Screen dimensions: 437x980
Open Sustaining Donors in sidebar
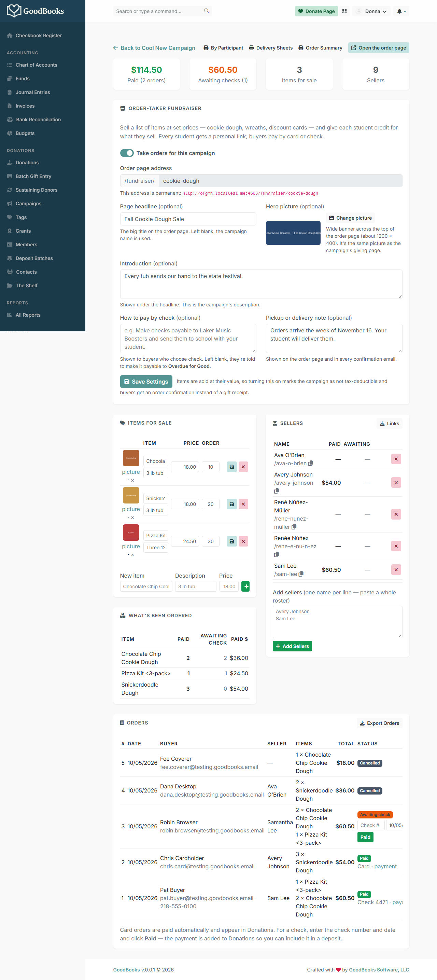tap(36, 190)
